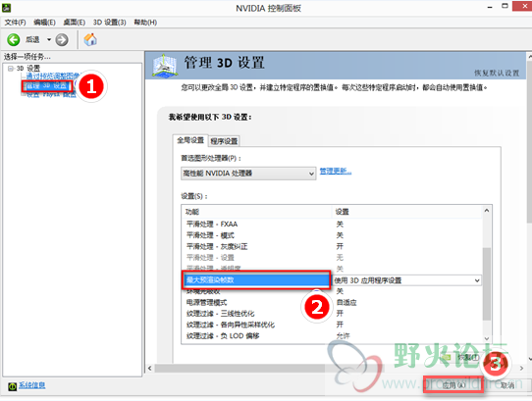Open the 3D 设置(3) menu
This screenshot has height=401, width=532.
110,23
